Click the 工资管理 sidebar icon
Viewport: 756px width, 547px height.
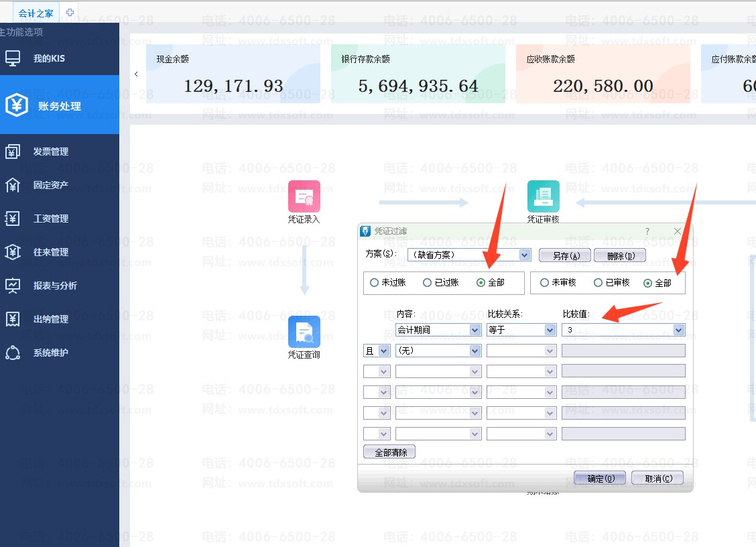click(13, 219)
